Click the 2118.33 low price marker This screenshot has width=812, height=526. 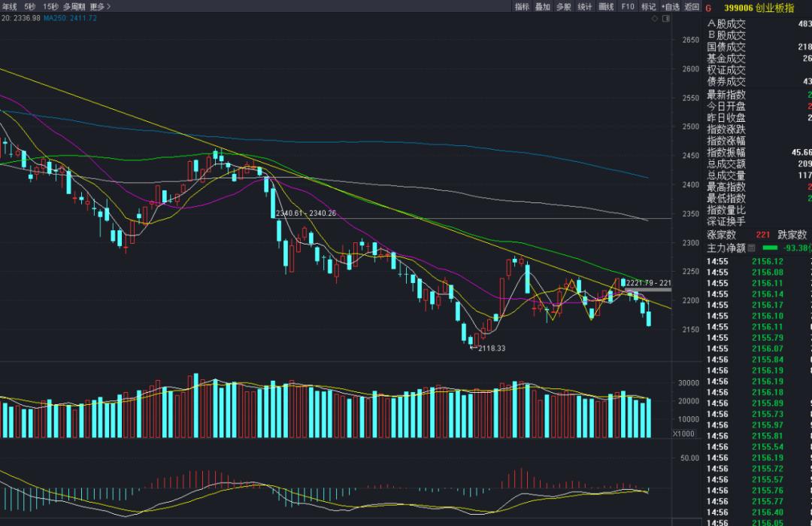tap(492, 348)
